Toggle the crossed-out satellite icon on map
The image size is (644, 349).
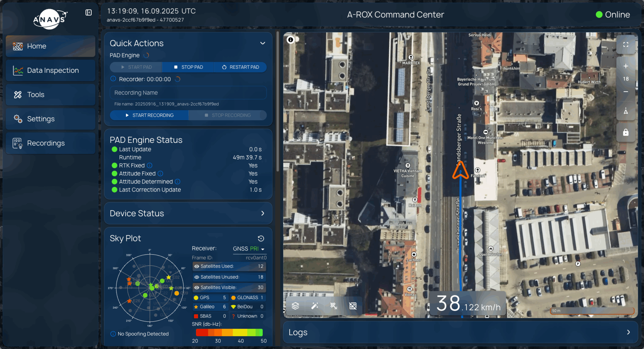coord(334,306)
